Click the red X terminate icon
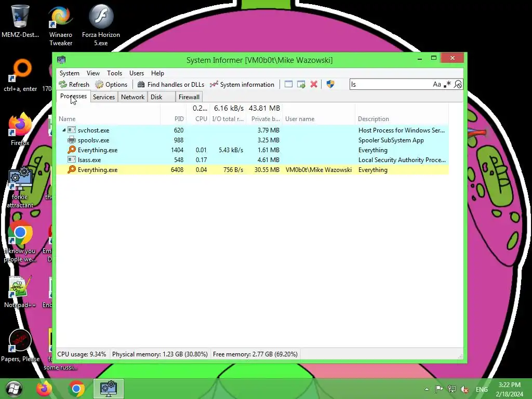532x399 pixels. click(x=314, y=84)
